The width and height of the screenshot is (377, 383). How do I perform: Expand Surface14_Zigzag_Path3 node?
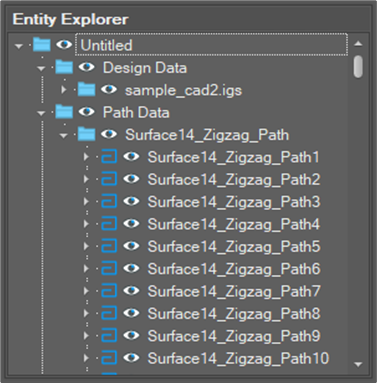[86, 201]
